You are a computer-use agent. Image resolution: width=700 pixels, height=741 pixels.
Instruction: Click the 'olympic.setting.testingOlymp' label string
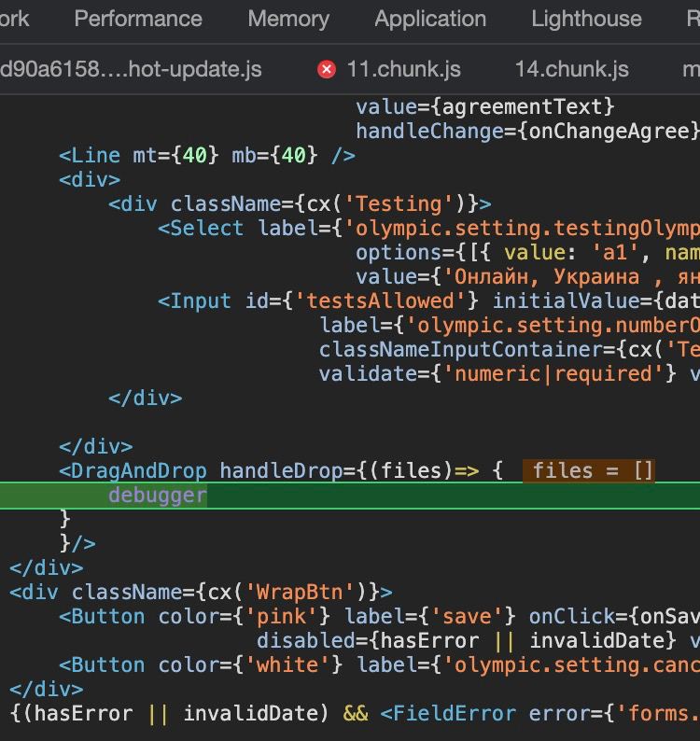(x=522, y=229)
